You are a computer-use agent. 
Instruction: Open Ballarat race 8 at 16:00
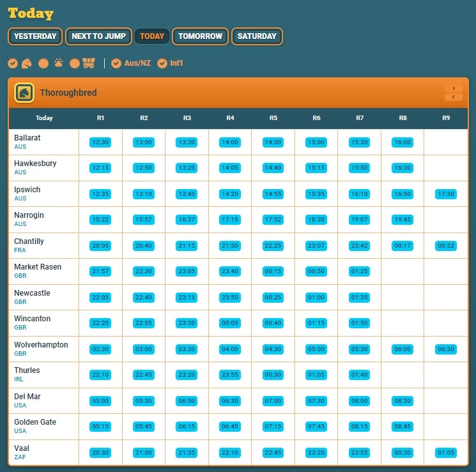[x=403, y=142]
